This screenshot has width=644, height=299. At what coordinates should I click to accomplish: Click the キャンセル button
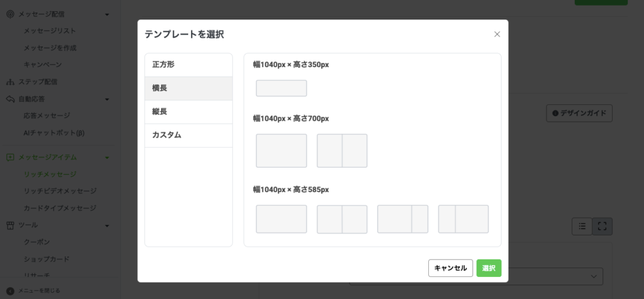[450, 268]
